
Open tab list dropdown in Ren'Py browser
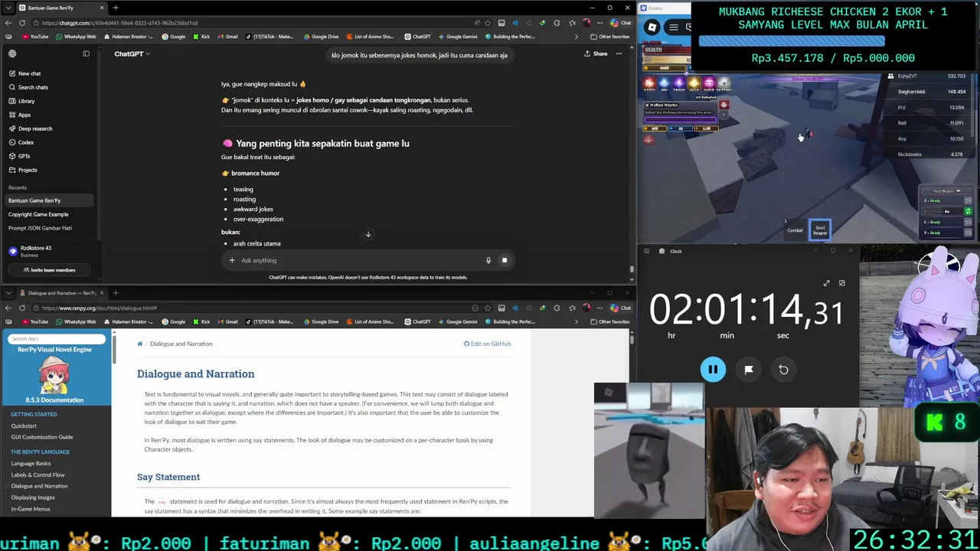[8, 292]
